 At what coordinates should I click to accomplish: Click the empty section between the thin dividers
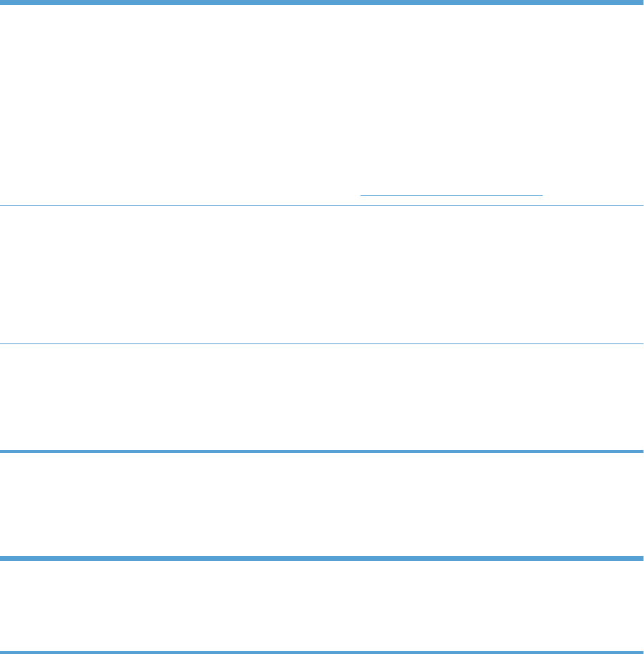coord(322,275)
